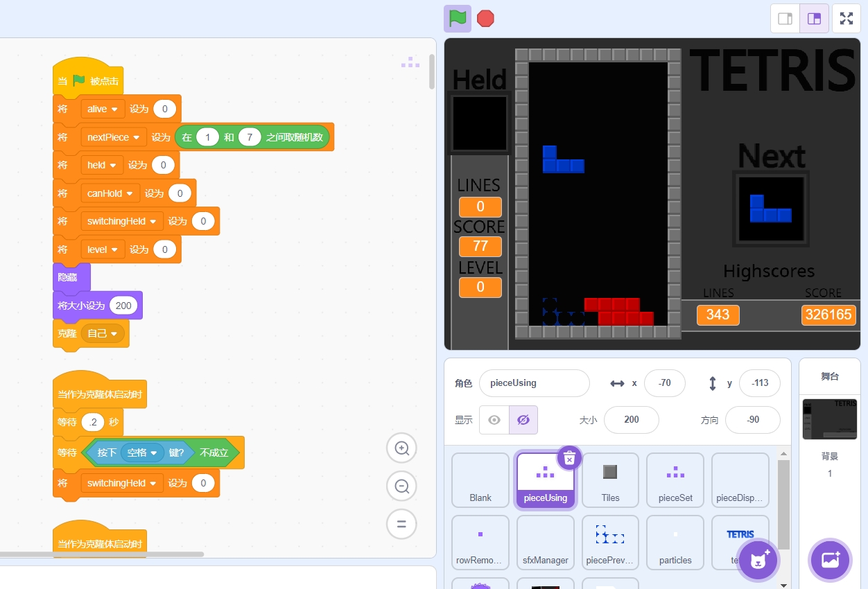Image resolution: width=868 pixels, height=589 pixels.
Task: Zoom out the code workspace
Action: [x=401, y=486]
